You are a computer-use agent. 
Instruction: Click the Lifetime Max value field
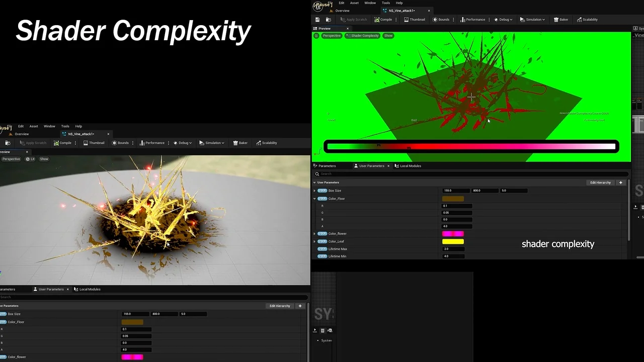coord(457,249)
